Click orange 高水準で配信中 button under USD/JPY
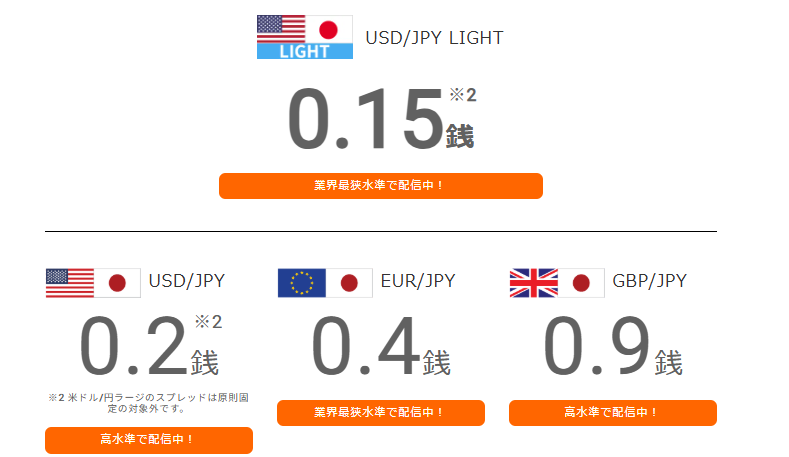The image size is (789, 457). point(149,440)
